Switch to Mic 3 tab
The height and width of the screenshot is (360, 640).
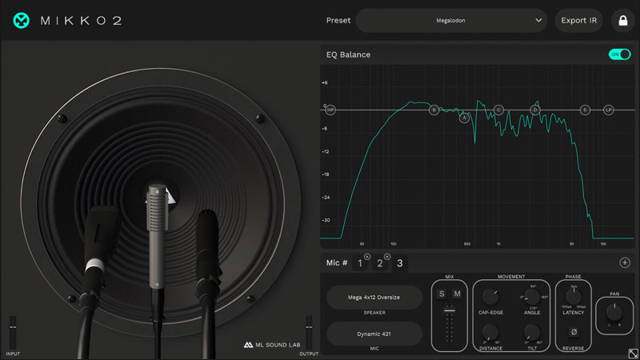(400, 263)
